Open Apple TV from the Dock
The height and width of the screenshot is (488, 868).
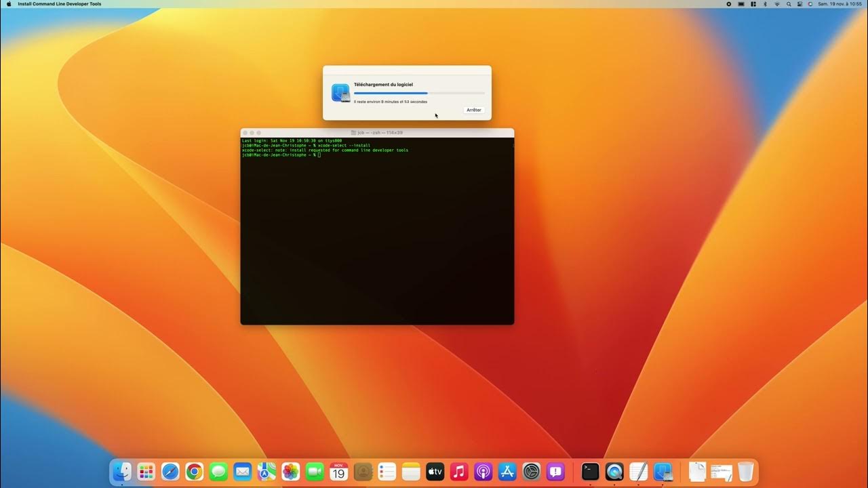point(435,471)
